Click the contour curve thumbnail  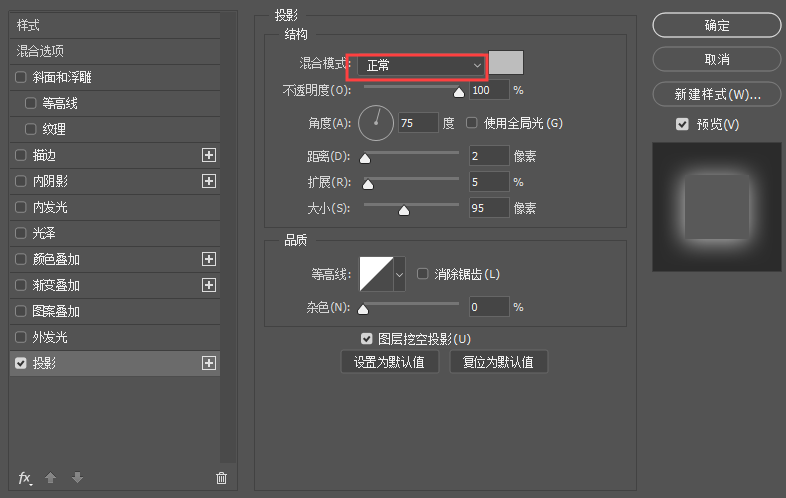point(376,274)
